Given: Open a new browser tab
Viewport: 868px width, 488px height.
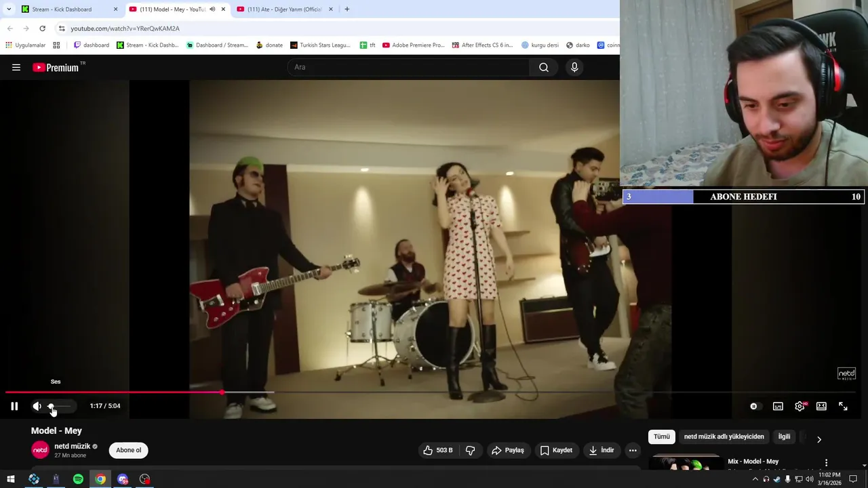Looking at the screenshot, I should pos(347,9).
